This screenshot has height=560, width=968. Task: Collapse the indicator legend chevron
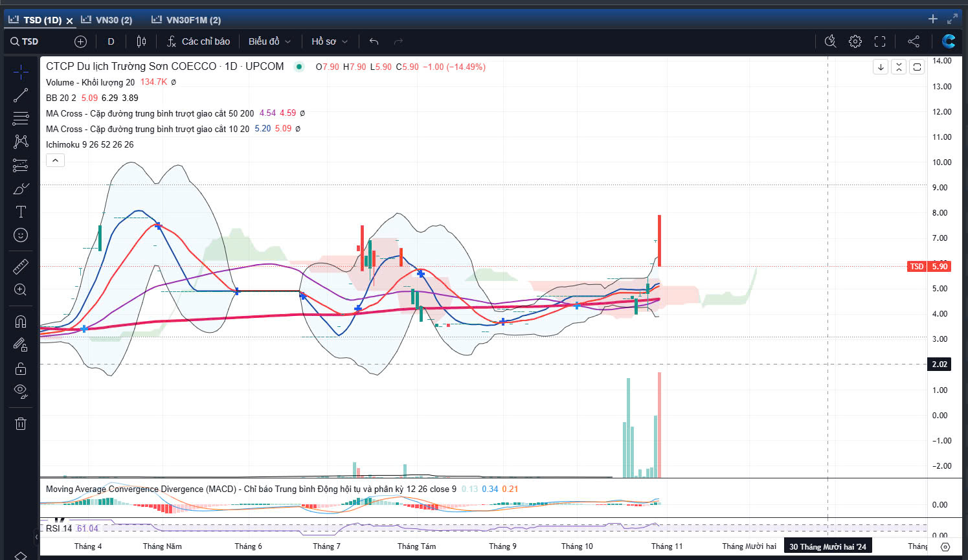55,160
